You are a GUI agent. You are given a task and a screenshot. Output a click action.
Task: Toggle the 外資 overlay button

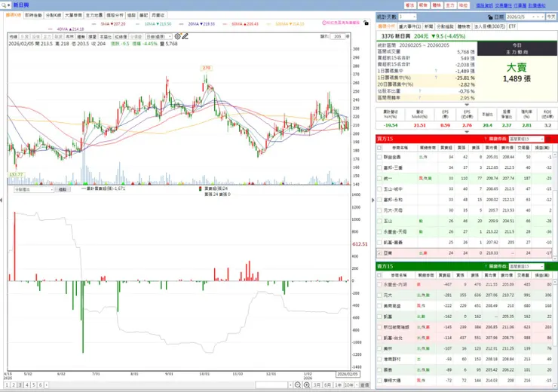(25, 37)
